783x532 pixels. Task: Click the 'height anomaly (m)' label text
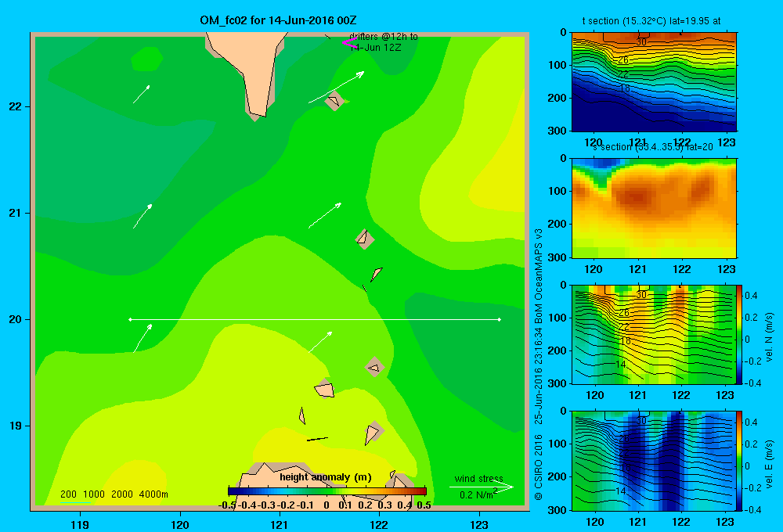pos(326,477)
